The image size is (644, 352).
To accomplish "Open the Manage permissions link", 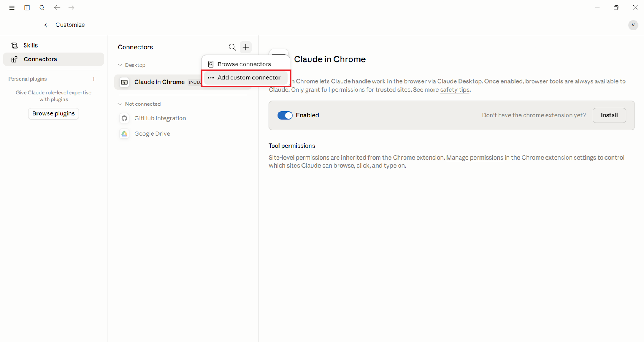I will coord(474,158).
